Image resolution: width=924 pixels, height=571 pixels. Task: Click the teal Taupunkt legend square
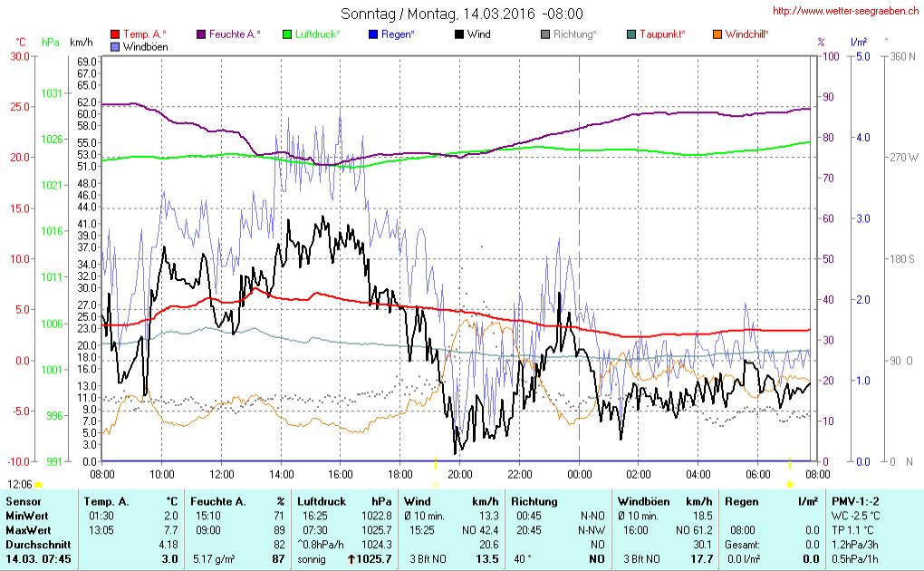(631, 34)
